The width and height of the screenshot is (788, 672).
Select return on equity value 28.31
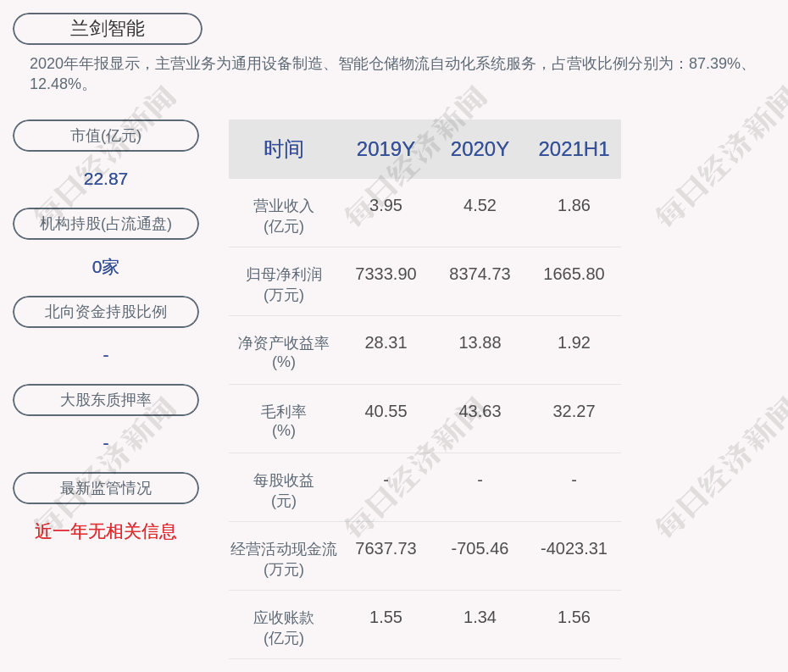(x=386, y=343)
